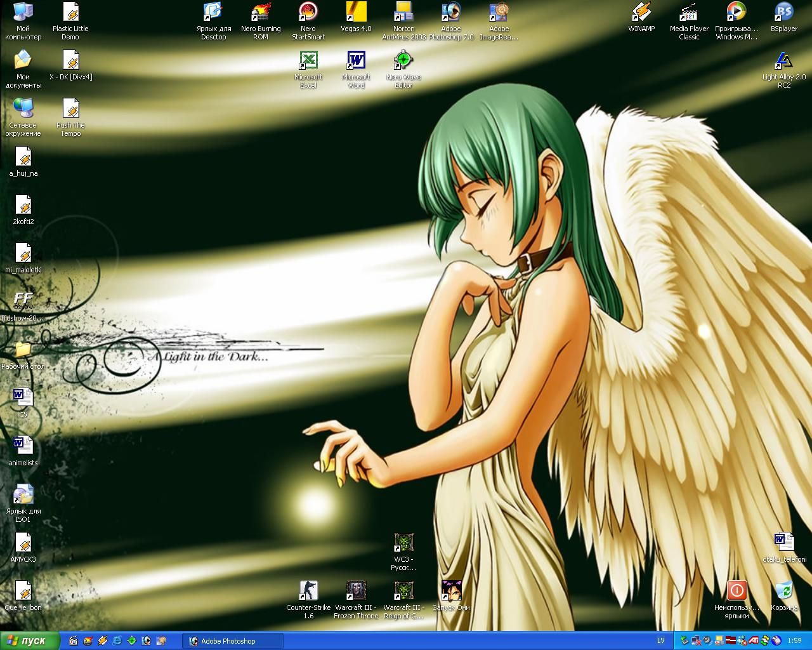Open the Корзина recycle bin
The image size is (812, 650).
[784, 596]
